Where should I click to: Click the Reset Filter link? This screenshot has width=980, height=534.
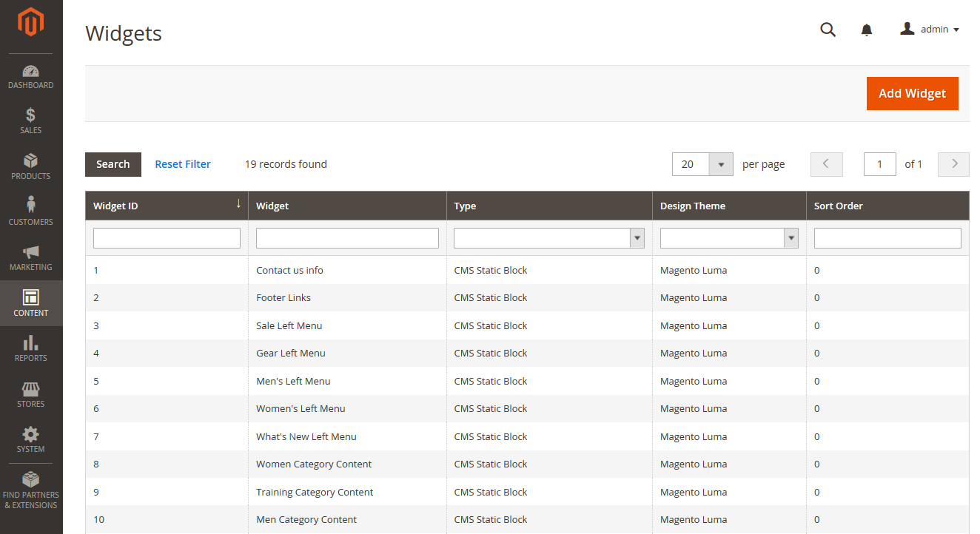183,163
